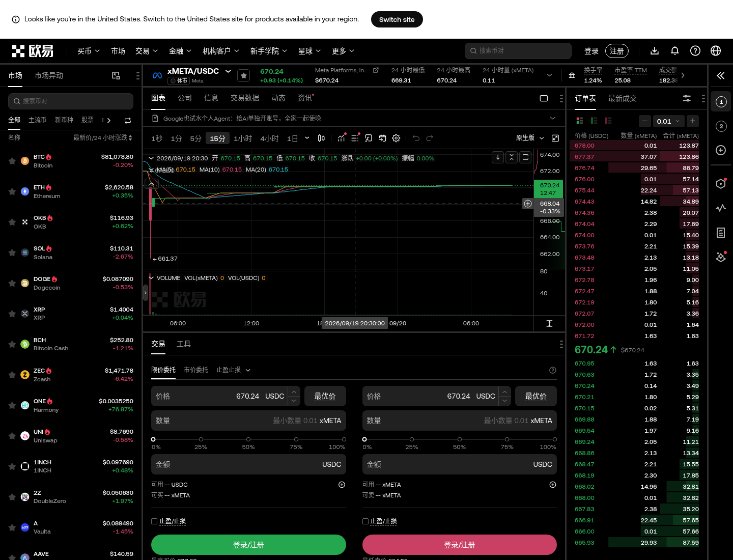
Task: Click the red 登录/注册 sell button
Action: (x=460, y=545)
